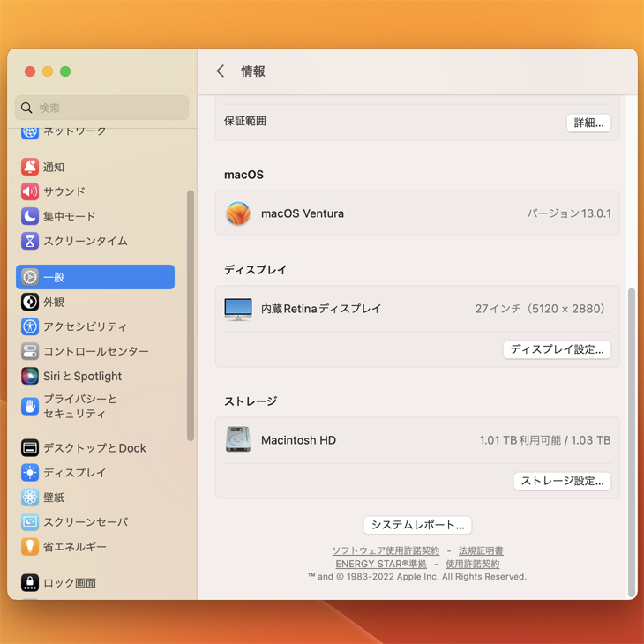Select 一般 in the sidebar
The image size is (644, 644).
pyautogui.click(x=95, y=277)
